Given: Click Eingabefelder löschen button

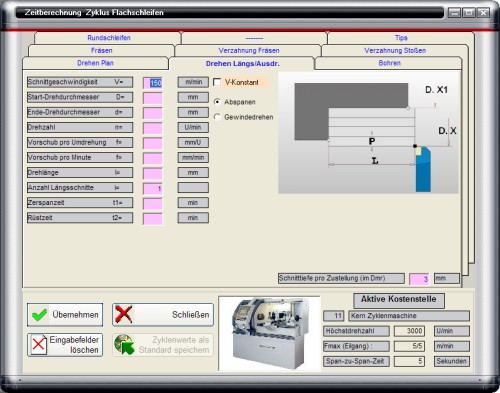Looking at the screenshot, I should (65, 345).
